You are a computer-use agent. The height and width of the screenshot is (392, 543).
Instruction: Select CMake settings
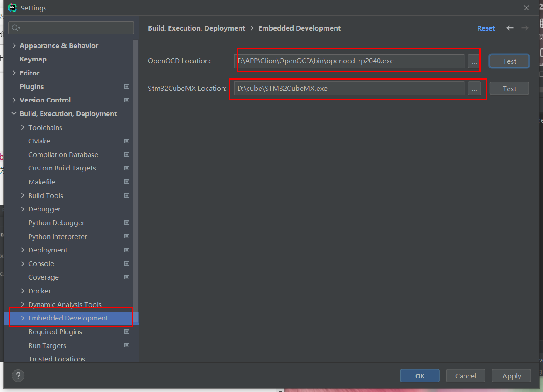[x=39, y=141]
